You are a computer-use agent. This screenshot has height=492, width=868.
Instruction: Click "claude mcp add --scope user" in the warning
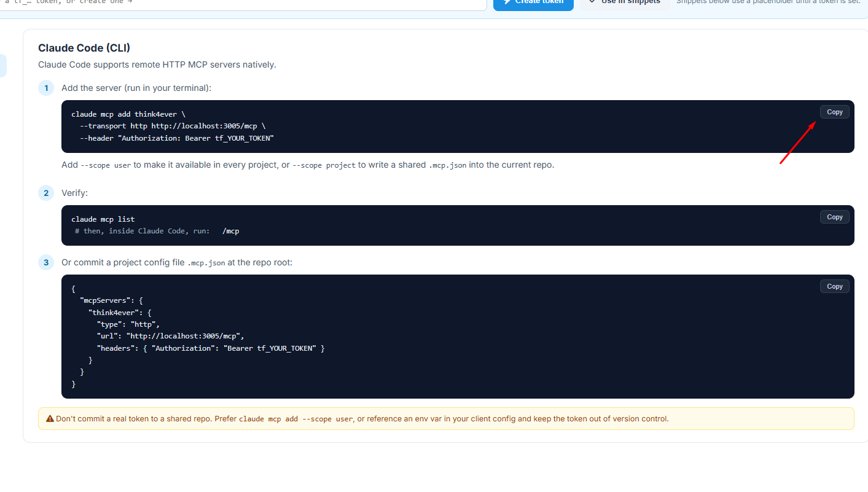click(296, 419)
